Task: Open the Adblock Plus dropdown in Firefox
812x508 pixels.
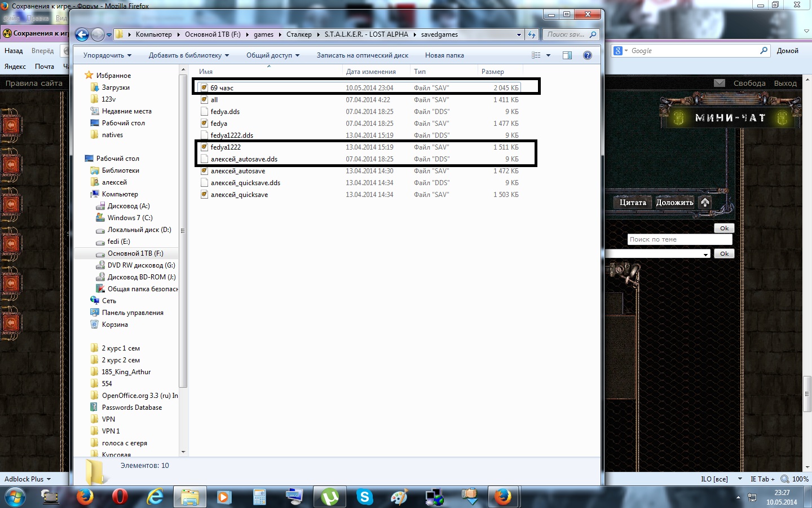Action: click(x=28, y=479)
